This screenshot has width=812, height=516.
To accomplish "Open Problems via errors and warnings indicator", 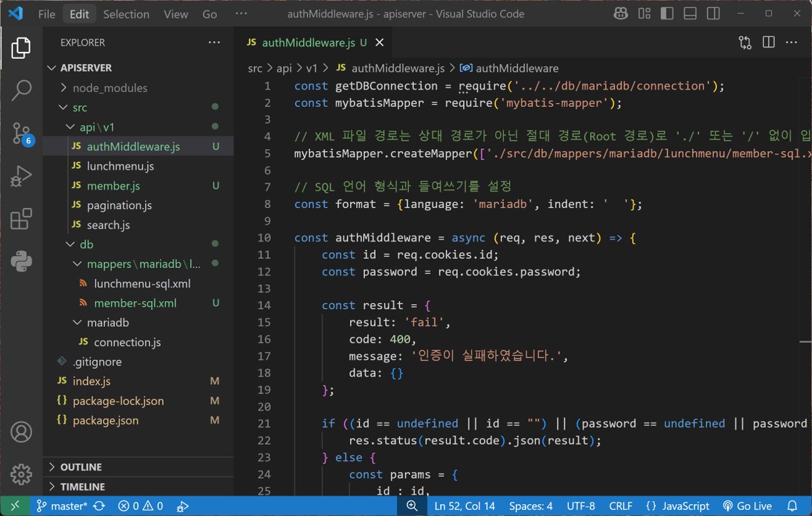I will [x=141, y=506].
